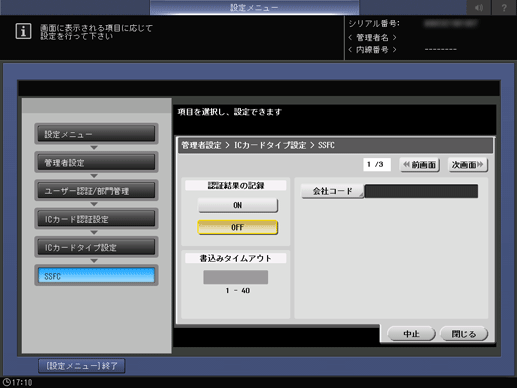Go to next page with 次画面

[467, 165]
